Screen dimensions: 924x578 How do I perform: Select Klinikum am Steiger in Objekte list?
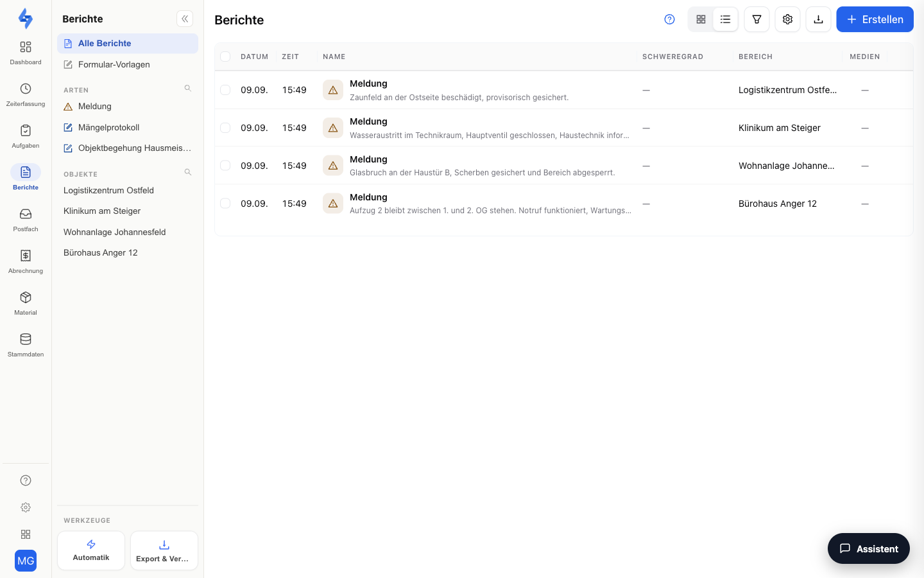[128, 211]
